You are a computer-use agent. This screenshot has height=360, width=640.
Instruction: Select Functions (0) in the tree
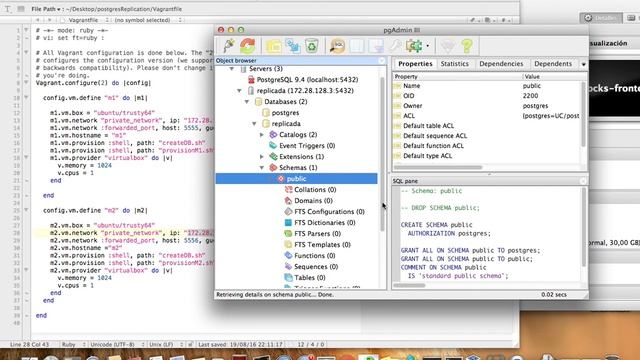[314, 256]
